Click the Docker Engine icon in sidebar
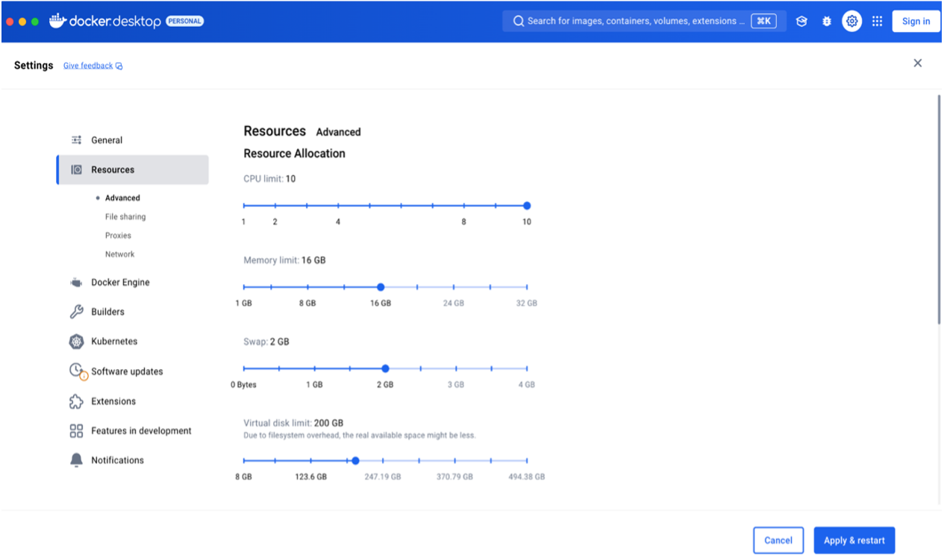 click(x=76, y=283)
